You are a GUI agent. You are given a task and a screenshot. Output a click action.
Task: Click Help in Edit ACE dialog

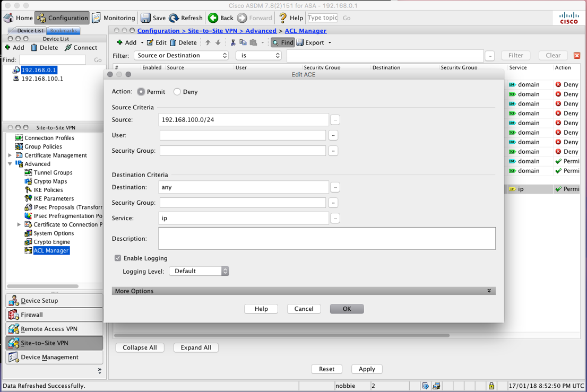[261, 309]
